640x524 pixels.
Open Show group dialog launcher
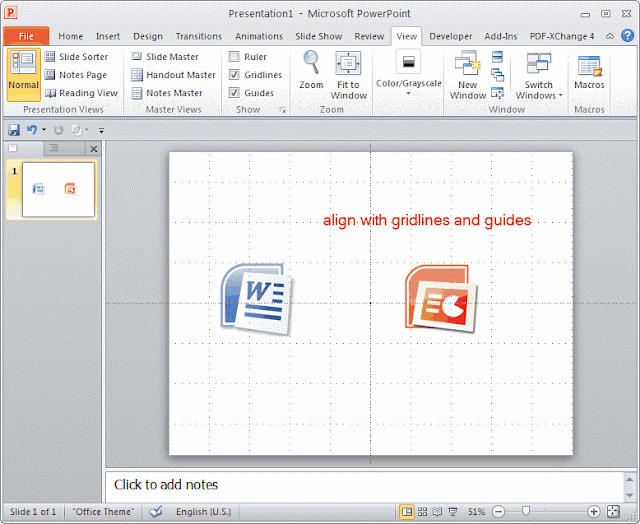tap(282, 110)
